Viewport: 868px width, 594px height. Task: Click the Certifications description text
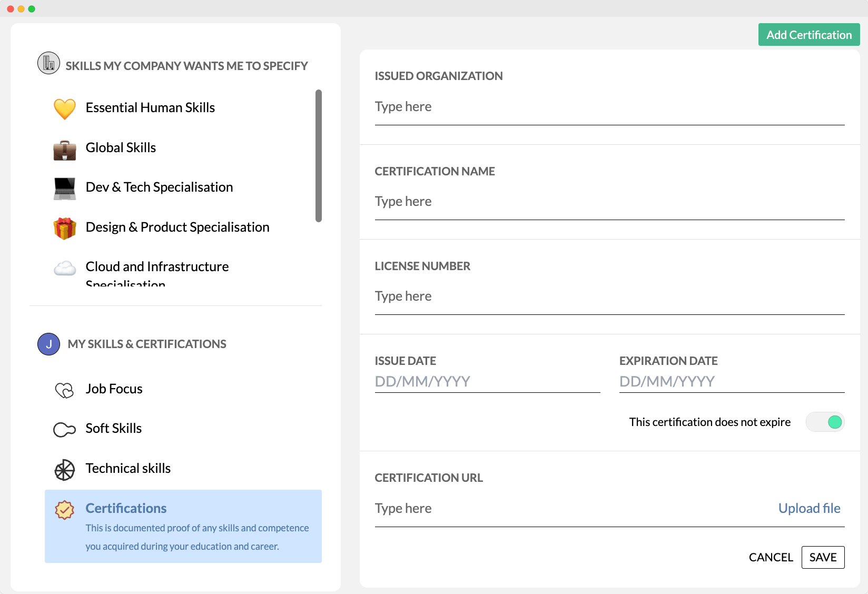197,537
